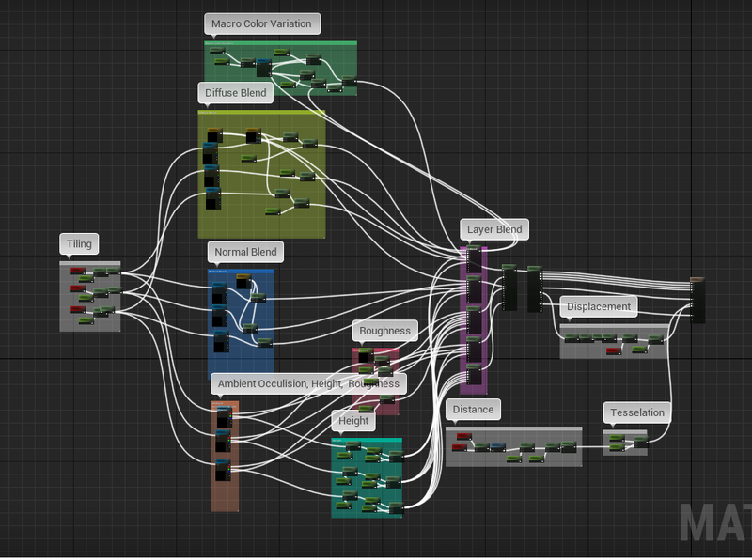Click the Macro Color Variation comment label

pyautogui.click(x=261, y=23)
